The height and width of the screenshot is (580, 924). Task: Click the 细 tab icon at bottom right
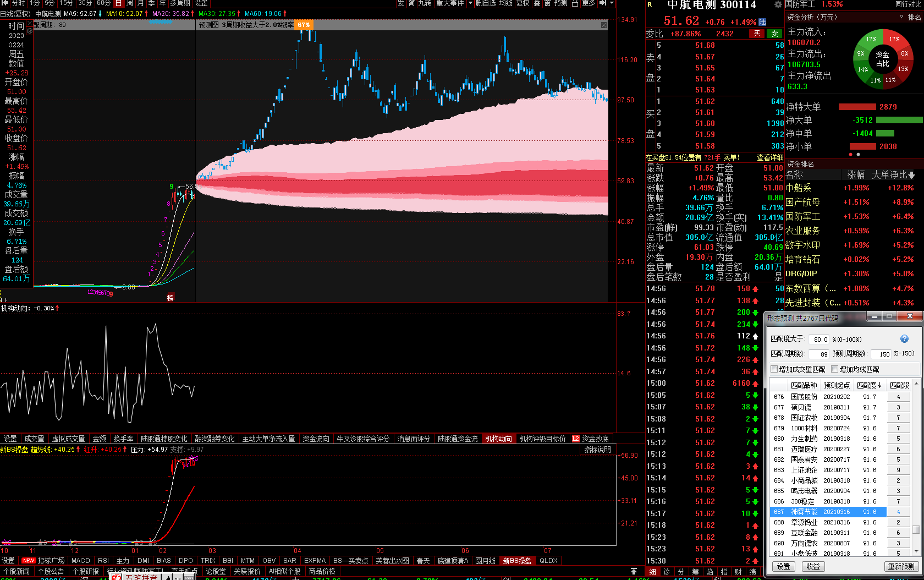pos(652,572)
